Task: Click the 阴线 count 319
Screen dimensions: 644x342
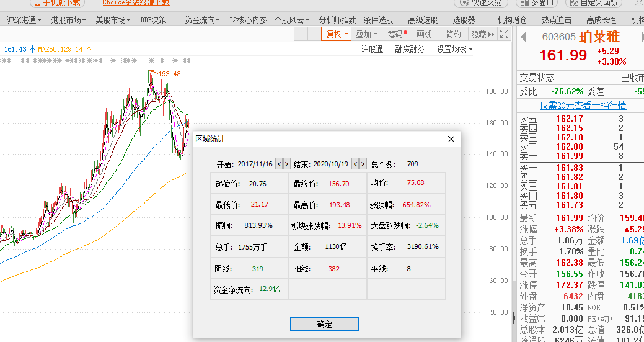Action: pyautogui.click(x=257, y=269)
